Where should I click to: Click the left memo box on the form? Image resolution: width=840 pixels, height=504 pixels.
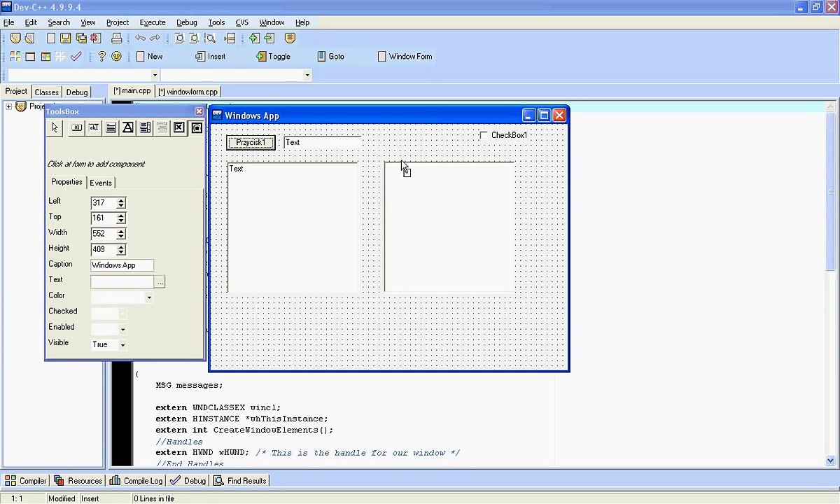pyautogui.click(x=293, y=227)
